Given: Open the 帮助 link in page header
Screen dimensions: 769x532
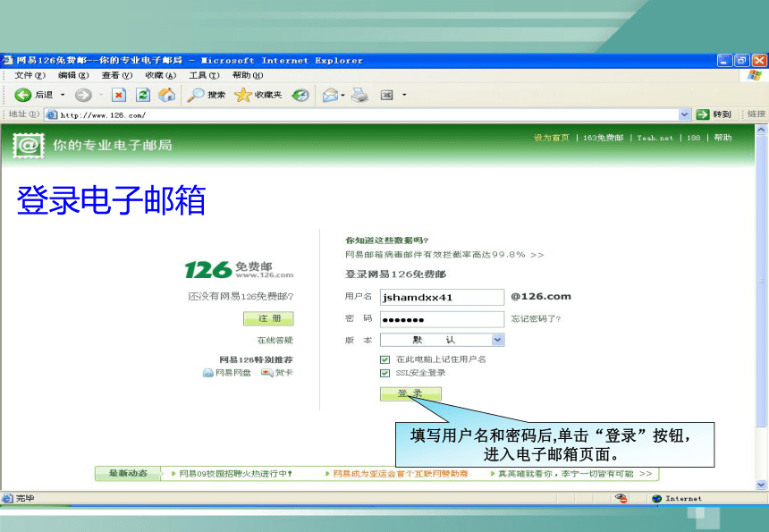Looking at the screenshot, I should 723,138.
